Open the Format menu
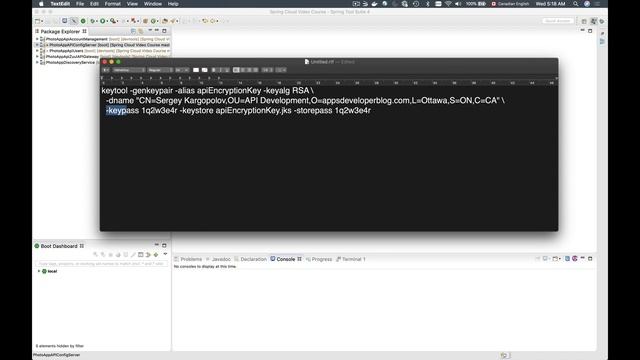The image size is (640, 360). [x=113, y=4]
